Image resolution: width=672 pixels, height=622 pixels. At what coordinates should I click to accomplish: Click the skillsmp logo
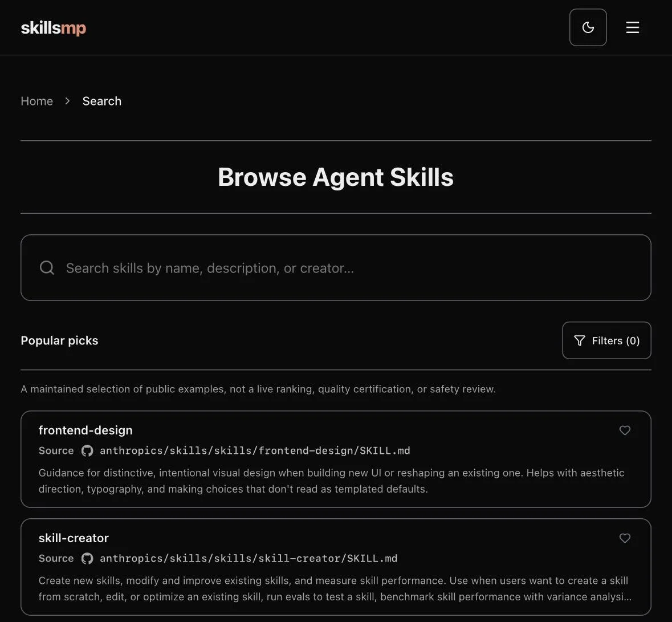pyautogui.click(x=54, y=28)
